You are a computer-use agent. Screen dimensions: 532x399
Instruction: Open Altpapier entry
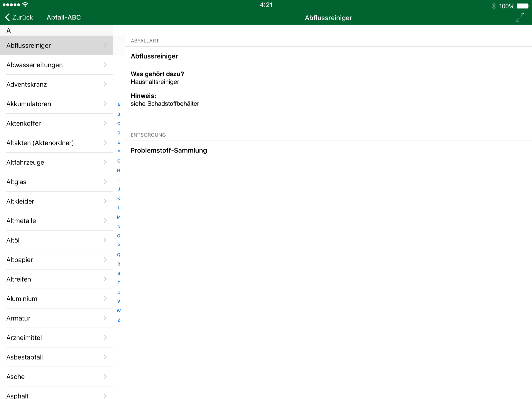tap(56, 260)
